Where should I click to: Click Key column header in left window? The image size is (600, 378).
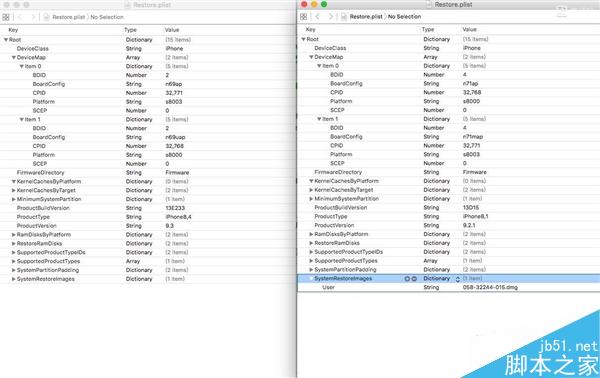pos(13,30)
